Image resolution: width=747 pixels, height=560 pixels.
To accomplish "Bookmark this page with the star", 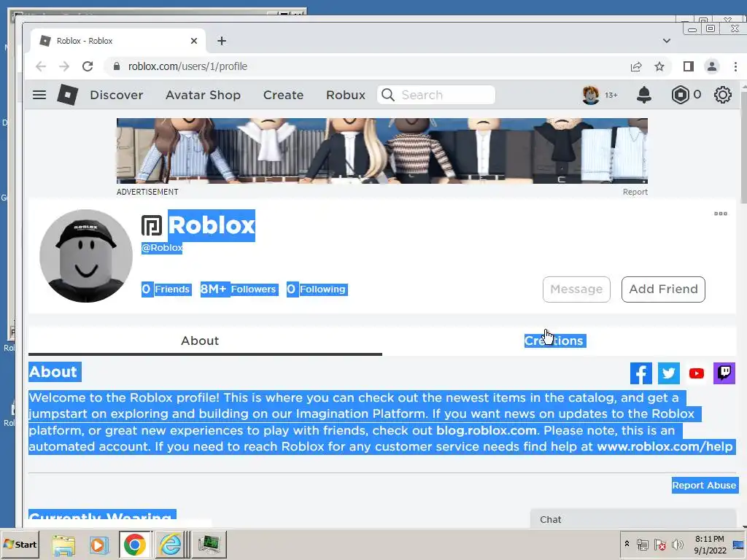I will pyautogui.click(x=659, y=66).
